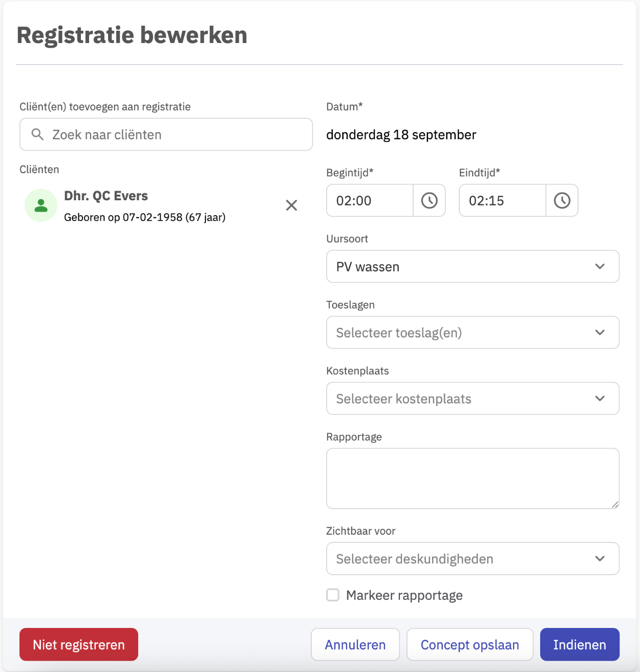The height and width of the screenshot is (672, 640).
Task: Remove client Dhr. QC Evers
Action: point(291,205)
